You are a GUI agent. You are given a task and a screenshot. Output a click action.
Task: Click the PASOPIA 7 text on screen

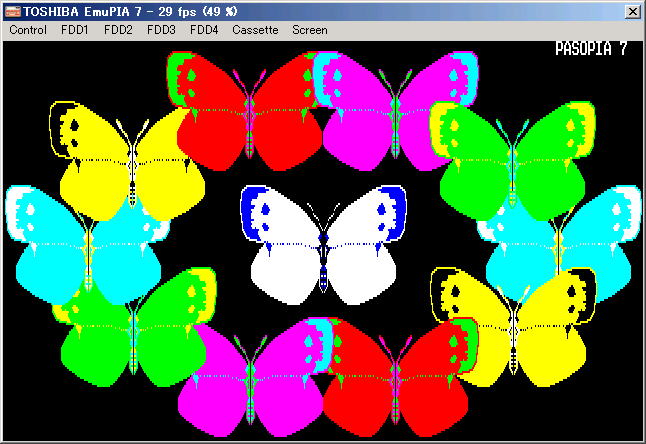point(591,49)
